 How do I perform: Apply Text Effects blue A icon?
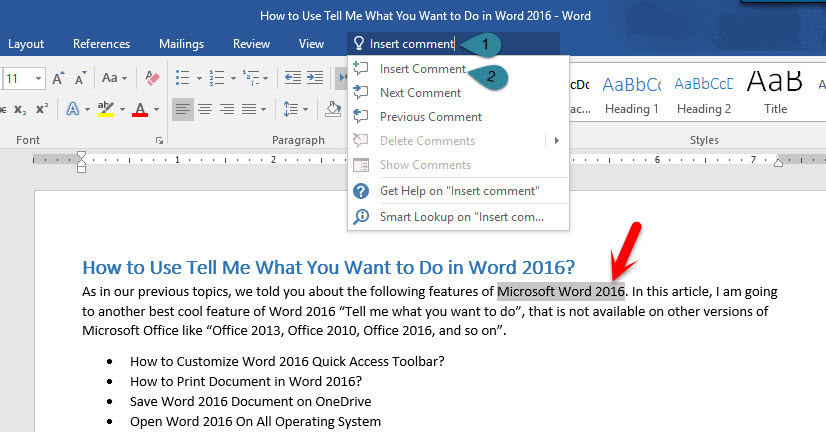click(x=73, y=109)
